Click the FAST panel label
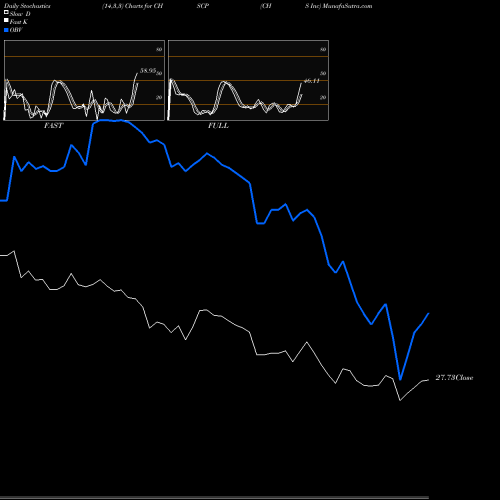Screen dimensions: 500x500 [x=53, y=126]
